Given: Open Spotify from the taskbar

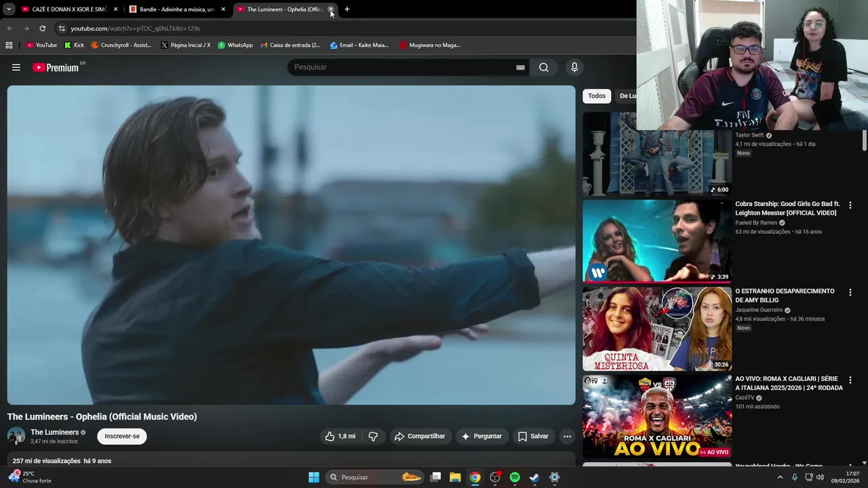Looking at the screenshot, I should click(515, 477).
